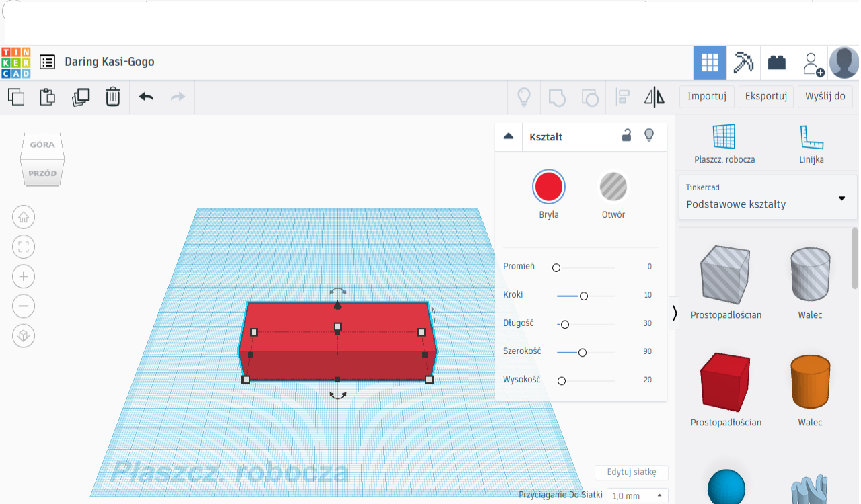The image size is (861, 504).
Task: Toggle shape visibility lightbulb in Kształt panel
Action: 649,136
